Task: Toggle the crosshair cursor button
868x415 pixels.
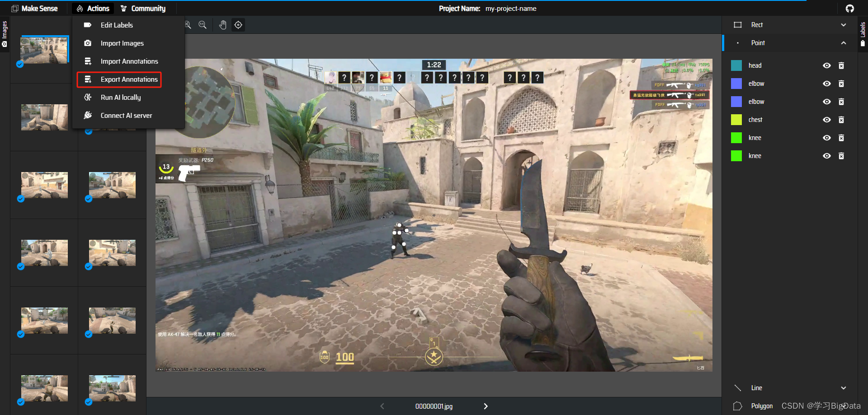Action: click(238, 25)
